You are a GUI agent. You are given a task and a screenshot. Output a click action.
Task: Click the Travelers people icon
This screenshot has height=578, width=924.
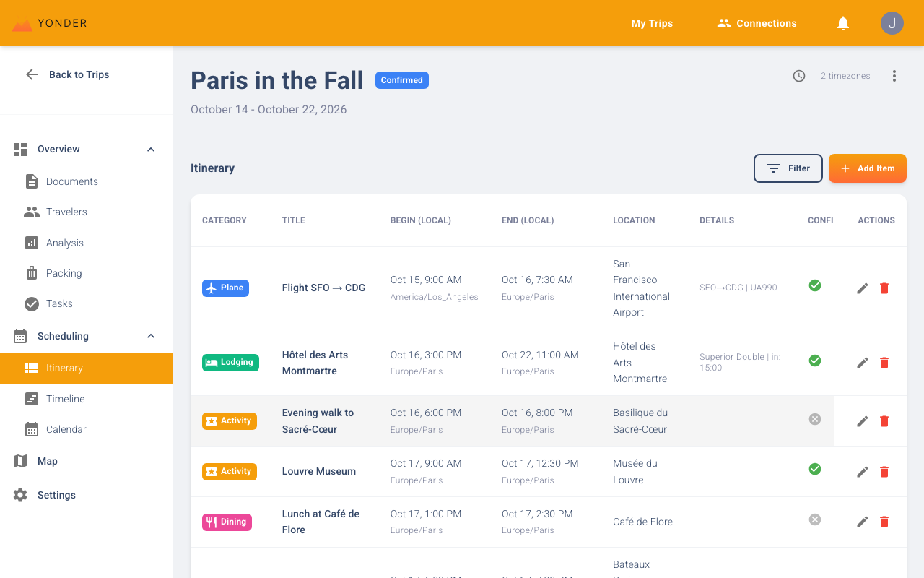pyautogui.click(x=31, y=212)
